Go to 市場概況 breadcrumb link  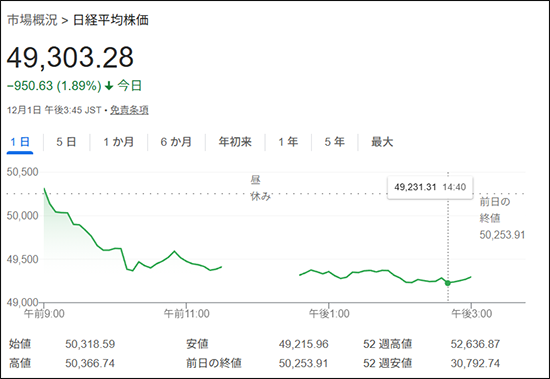click(x=32, y=20)
